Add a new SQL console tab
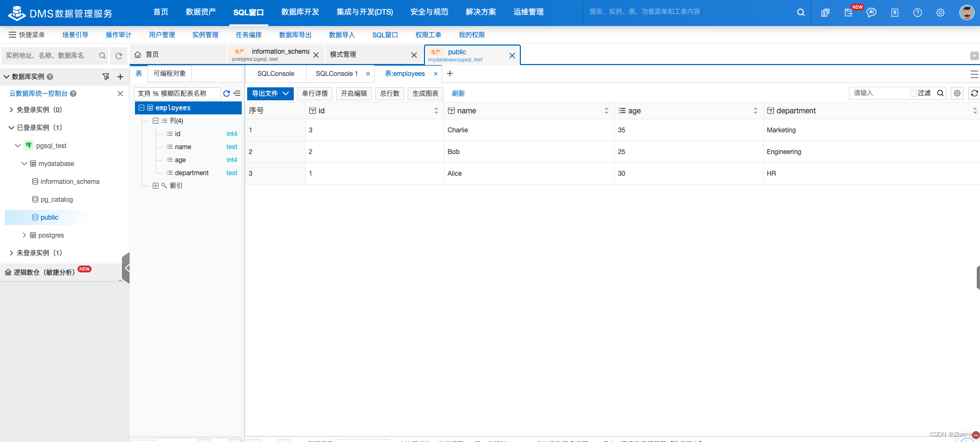The image size is (980, 442). (x=449, y=74)
